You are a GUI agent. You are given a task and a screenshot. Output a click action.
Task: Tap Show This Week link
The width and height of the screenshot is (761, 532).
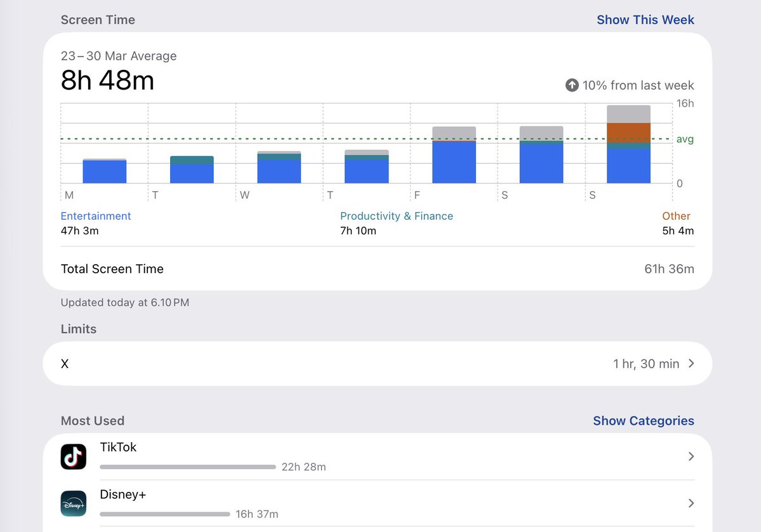click(645, 20)
